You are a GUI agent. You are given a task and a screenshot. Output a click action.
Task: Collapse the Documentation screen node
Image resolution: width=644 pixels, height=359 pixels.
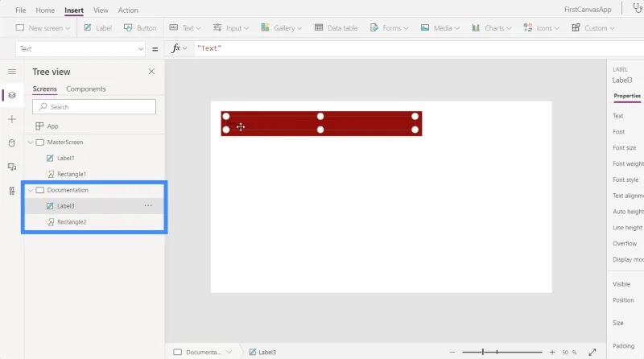[x=31, y=190]
